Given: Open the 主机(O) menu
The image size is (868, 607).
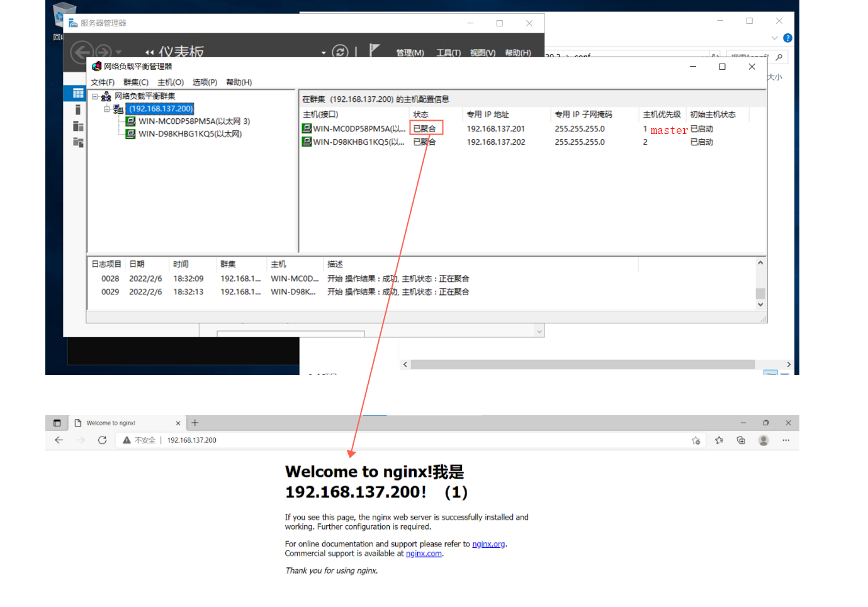Looking at the screenshot, I should [x=171, y=82].
